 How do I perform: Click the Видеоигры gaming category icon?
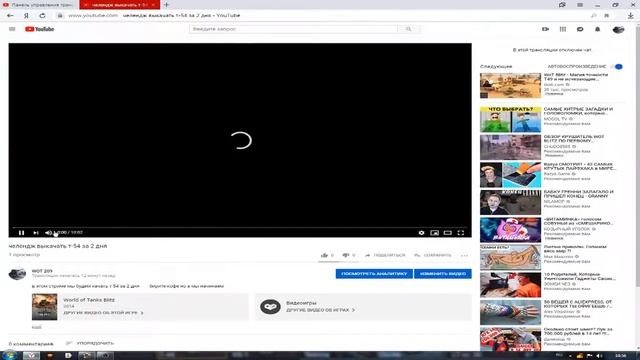[x=270, y=307]
